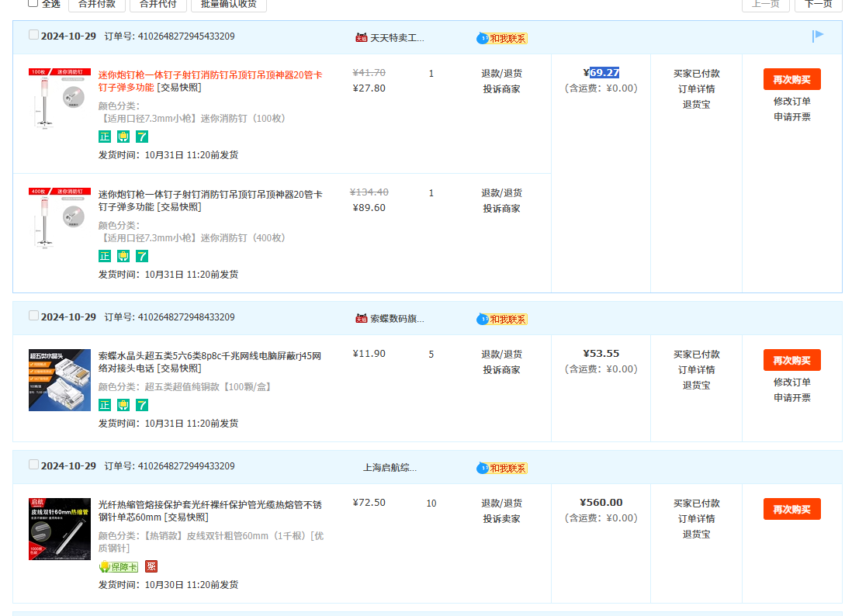Click 投诉卖家 link on fiber tube order
This screenshot has height=616, width=845.
(501, 519)
